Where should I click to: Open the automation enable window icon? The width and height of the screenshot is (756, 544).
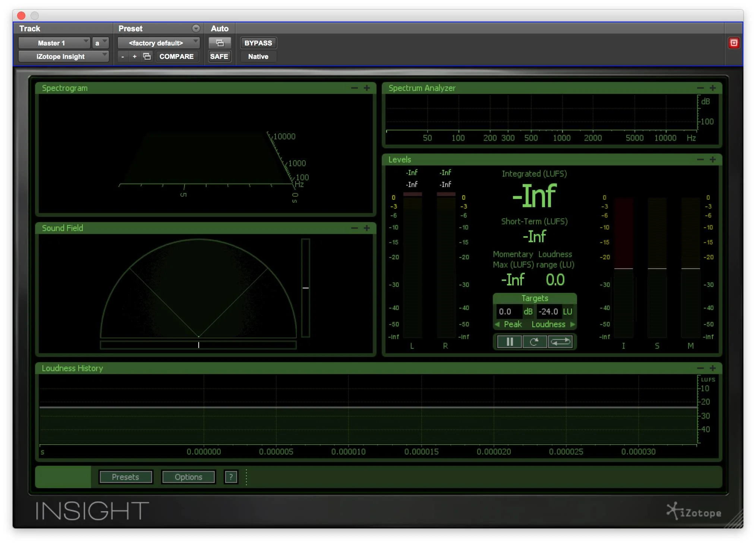(x=220, y=43)
